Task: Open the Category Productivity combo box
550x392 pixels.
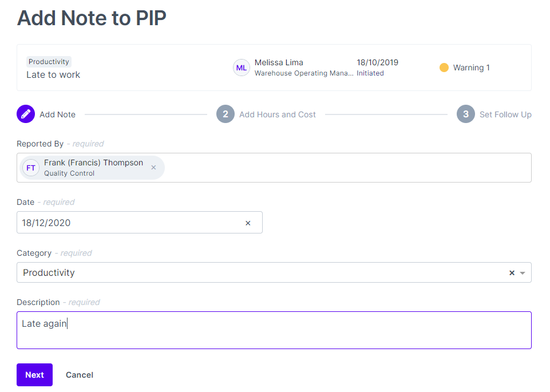Action: [x=258, y=272]
